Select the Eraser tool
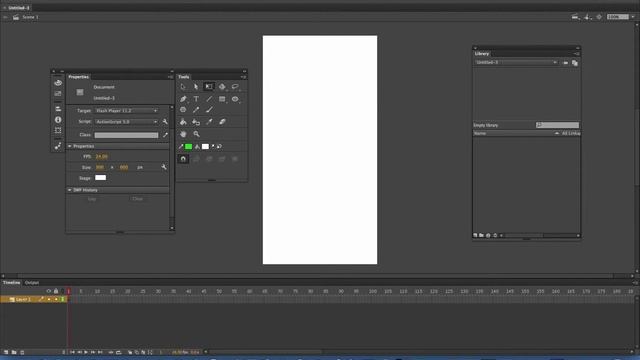The height and width of the screenshot is (360, 640). point(222,122)
